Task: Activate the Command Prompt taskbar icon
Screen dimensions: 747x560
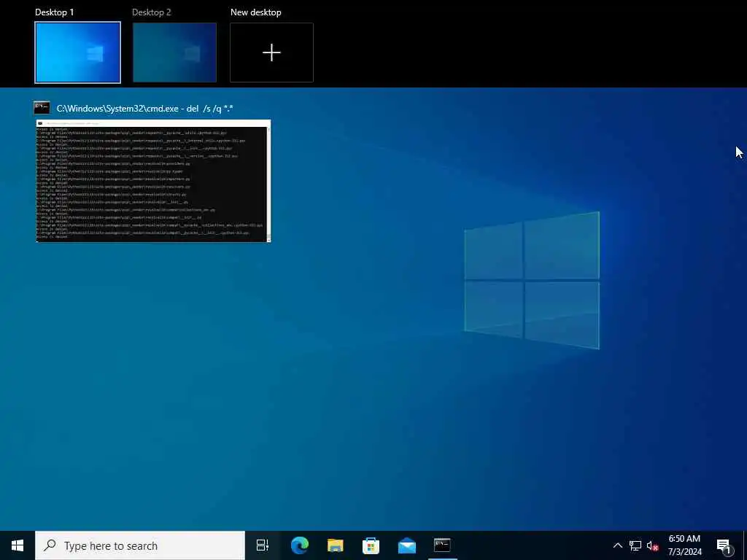Action: (x=443, y=545)
